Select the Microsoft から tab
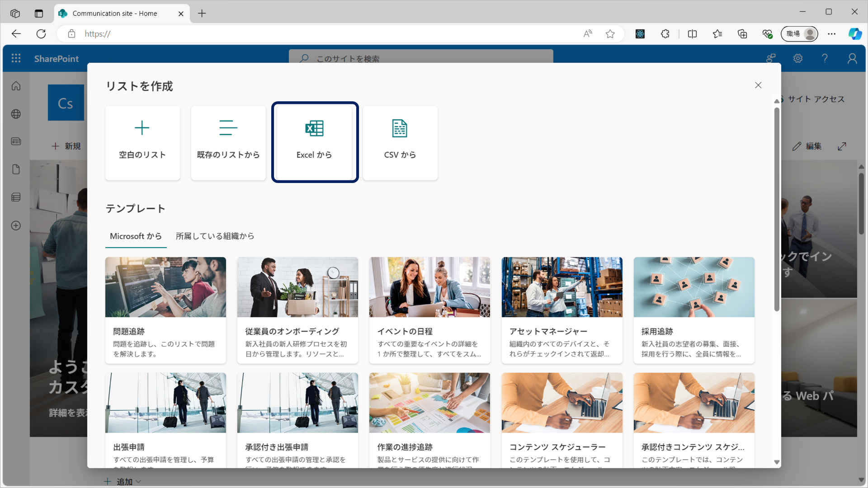The width and height of the screenshot is (868, 488). click(136, 236)
